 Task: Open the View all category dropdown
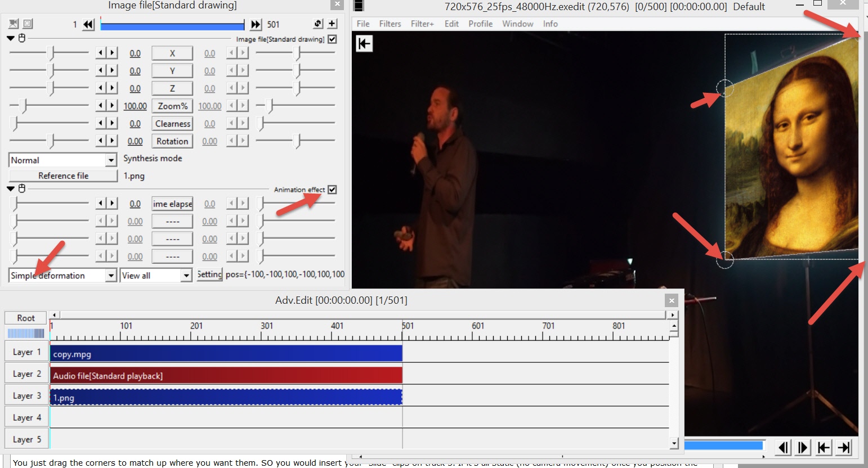click(x=156, y=276)
